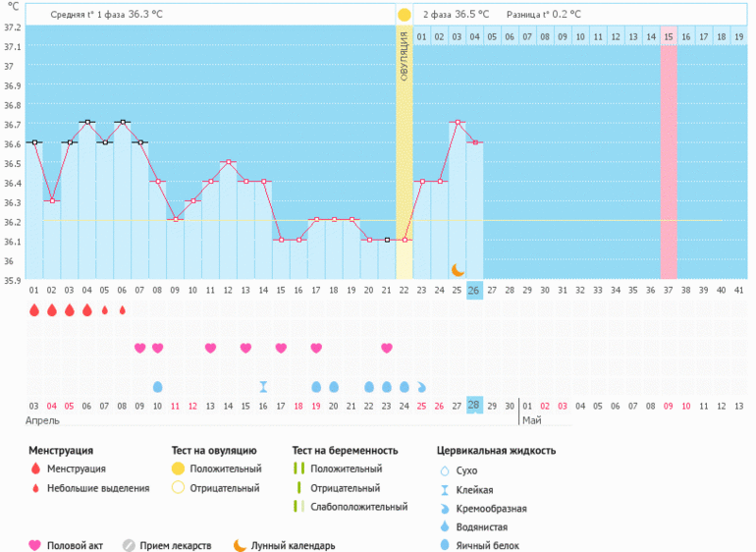Click the crescent moon icon on cycle day 25

tap(458, 269)
